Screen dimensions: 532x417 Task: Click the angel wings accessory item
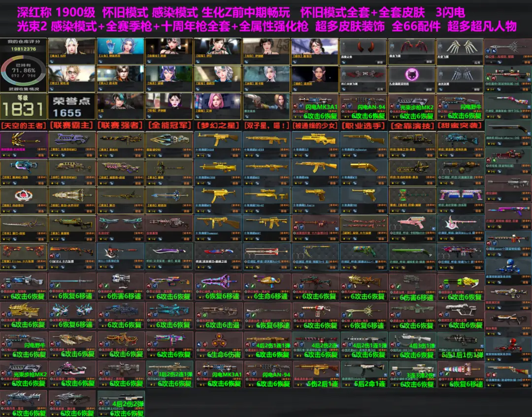click(x=460, y=51)
